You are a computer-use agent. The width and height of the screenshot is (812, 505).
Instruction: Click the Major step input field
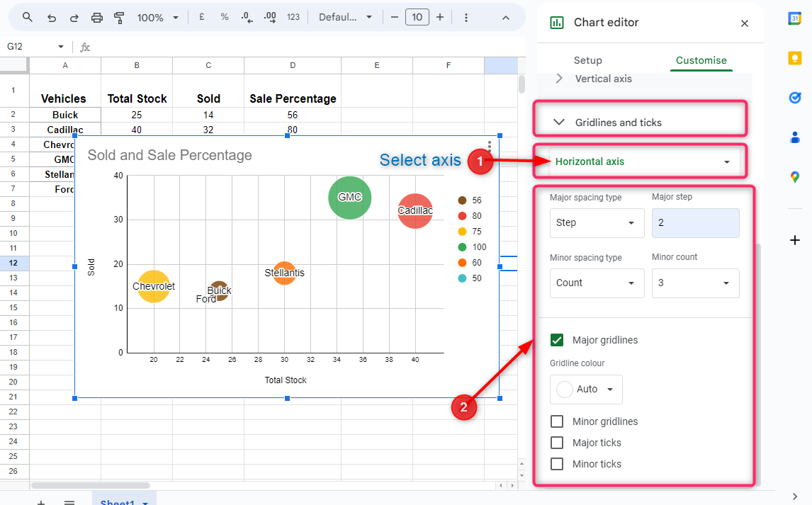point(695,222)
